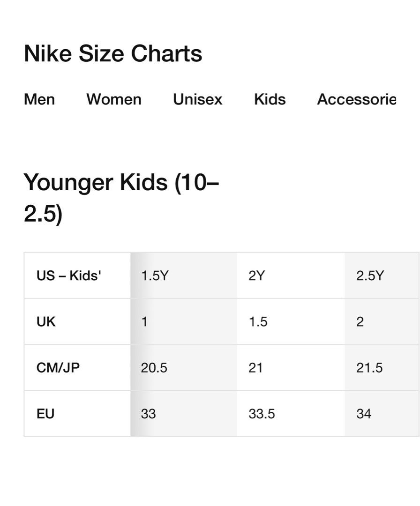Image resolution: width=420 pixels, height=506 pixels.
Task: Click the 2Y US kids size cell
Action: point(256,275)
